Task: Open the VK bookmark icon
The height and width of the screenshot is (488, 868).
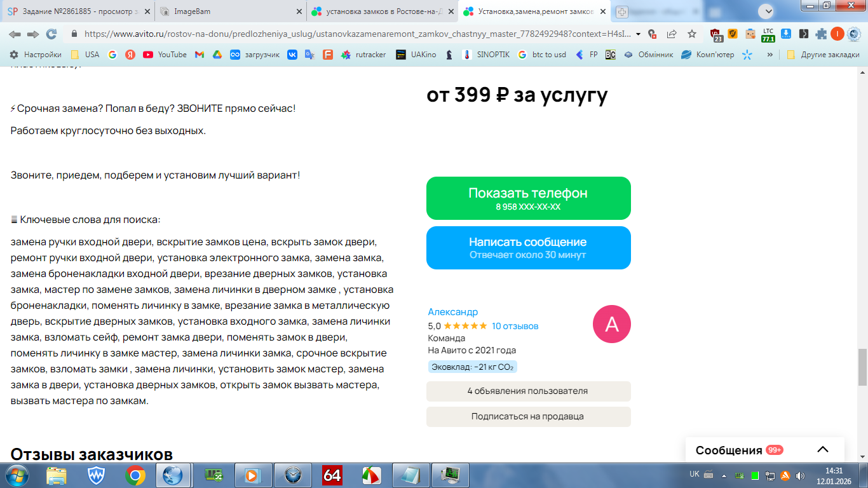Action: tap(292, 55)
